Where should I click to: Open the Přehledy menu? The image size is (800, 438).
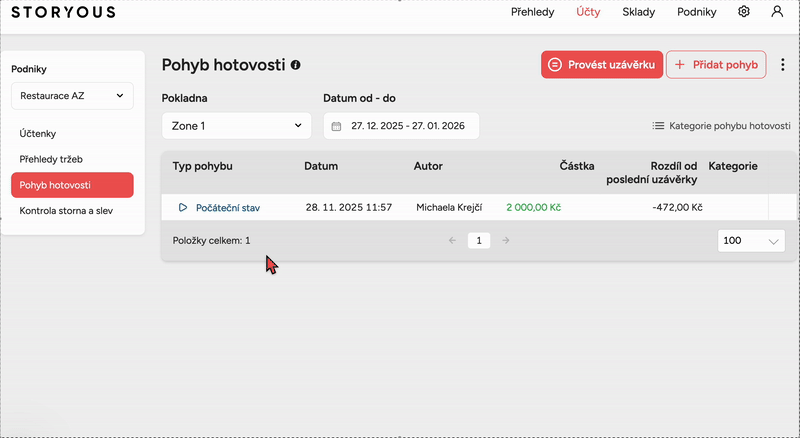(x=533, y=12)
